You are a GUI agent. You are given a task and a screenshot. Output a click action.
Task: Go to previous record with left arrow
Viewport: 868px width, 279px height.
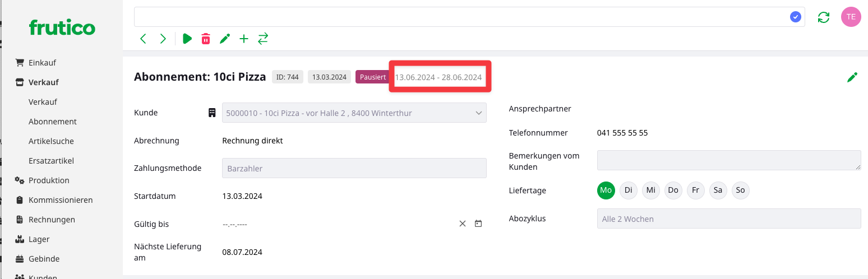click(x=143, y=39)
